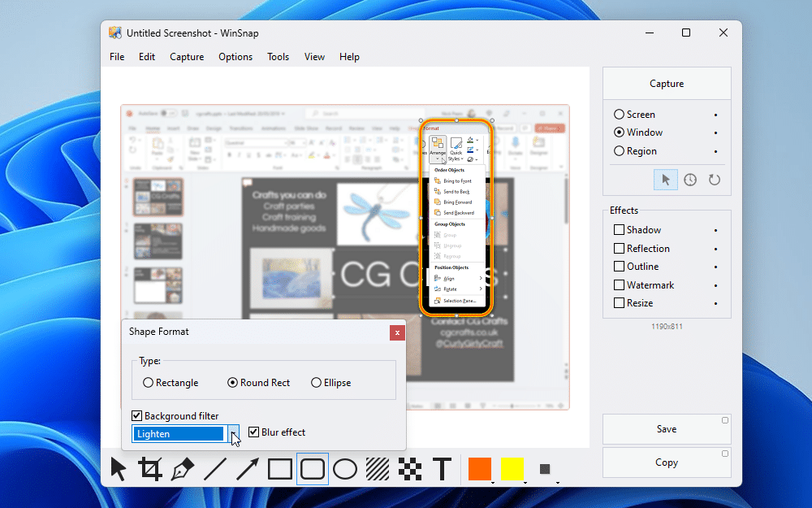
Task: Click the Copy button
Action: click(x=666, y=462)
